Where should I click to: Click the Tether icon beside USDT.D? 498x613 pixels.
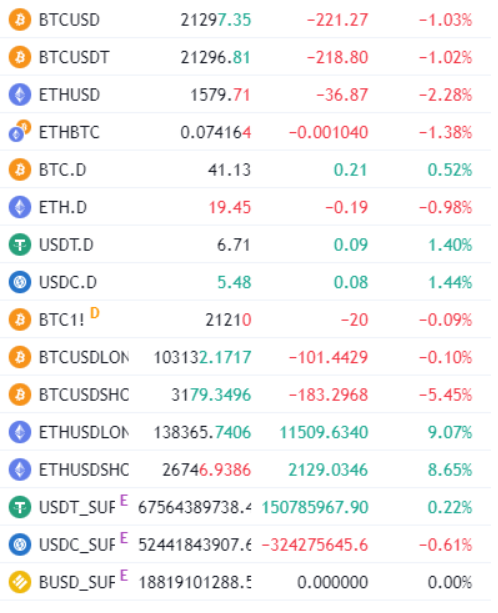20,245
